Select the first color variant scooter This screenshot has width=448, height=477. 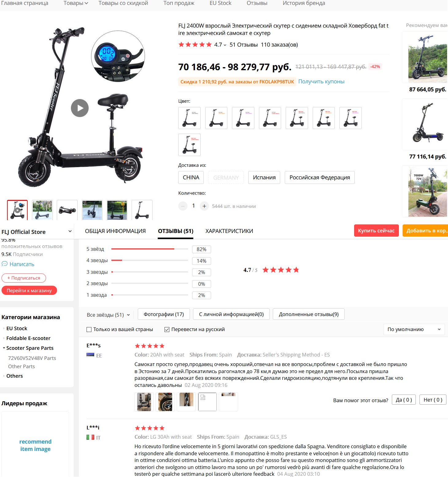pyautogui.click(x=189, y=118)
